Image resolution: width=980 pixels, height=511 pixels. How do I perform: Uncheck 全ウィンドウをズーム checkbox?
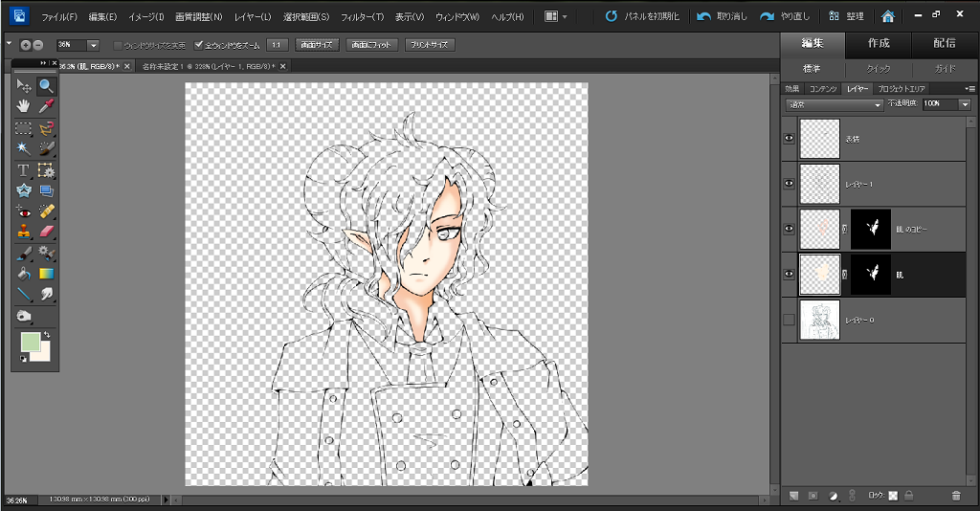(199, 45)
